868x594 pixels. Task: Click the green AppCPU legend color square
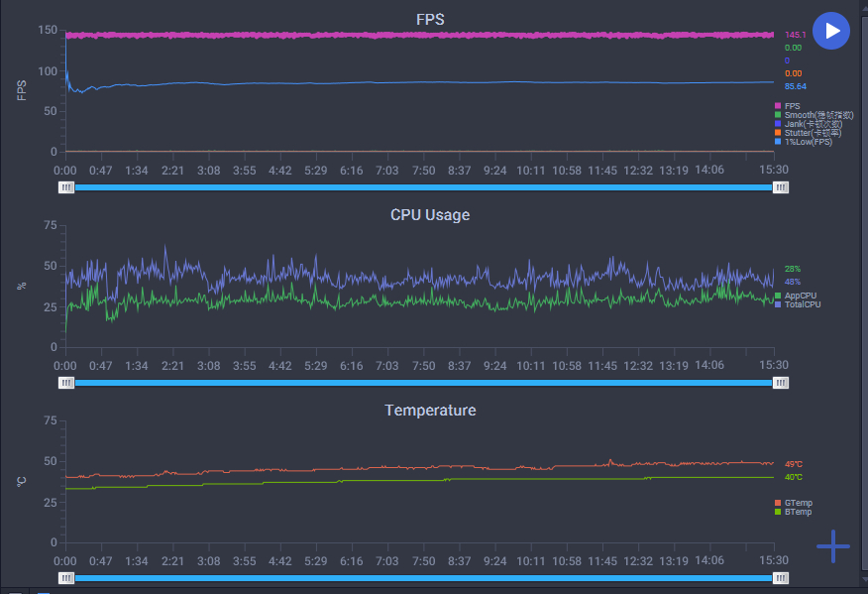(x=778, y=296)
